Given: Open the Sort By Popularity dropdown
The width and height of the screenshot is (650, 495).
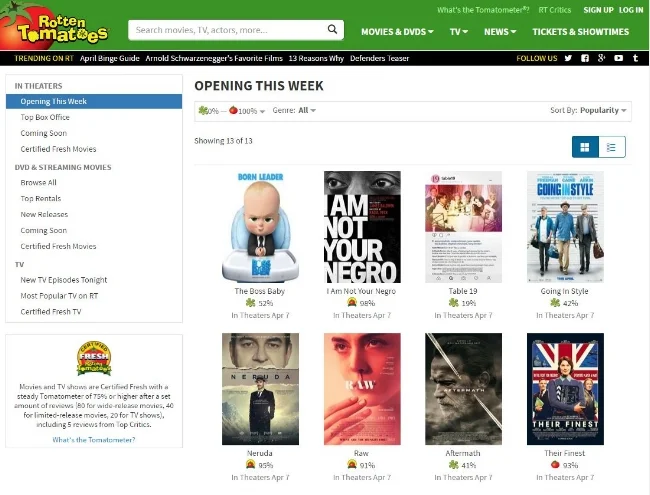Looking at the screenshot, I should click(x=588, y=110).
